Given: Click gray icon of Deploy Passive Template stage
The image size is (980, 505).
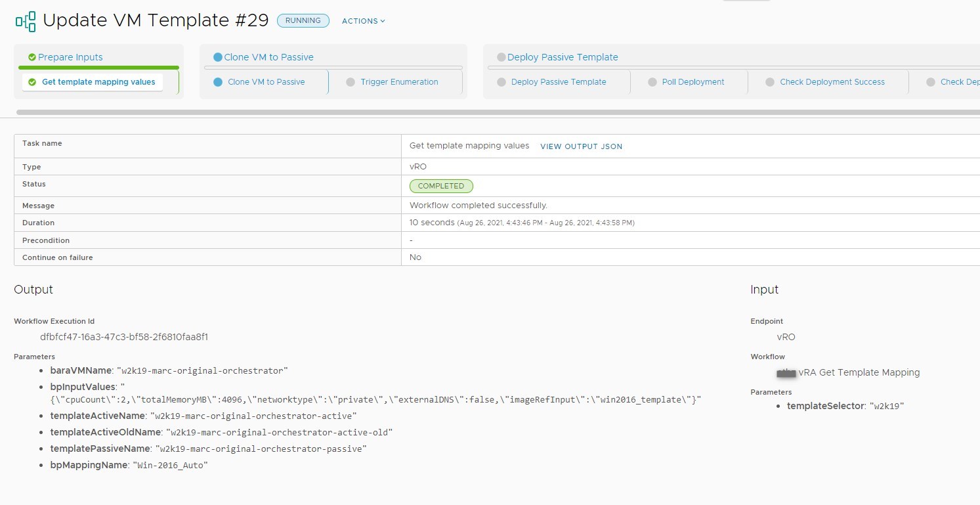Looking at the screenshot, I should (x=501, y=57).
